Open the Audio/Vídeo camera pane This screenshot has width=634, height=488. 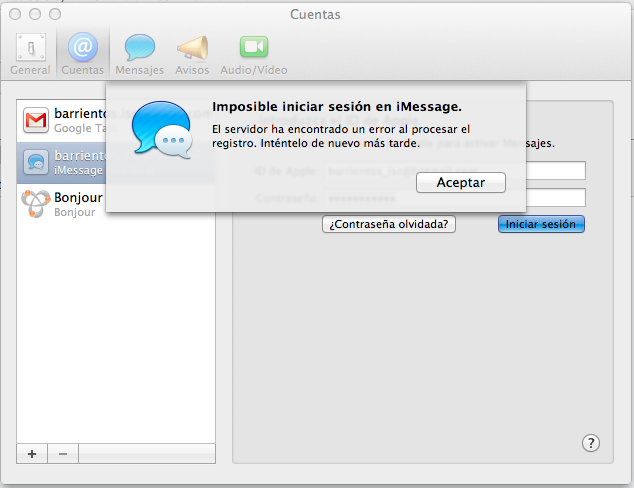pyautogui.click(x=254, y=54)
